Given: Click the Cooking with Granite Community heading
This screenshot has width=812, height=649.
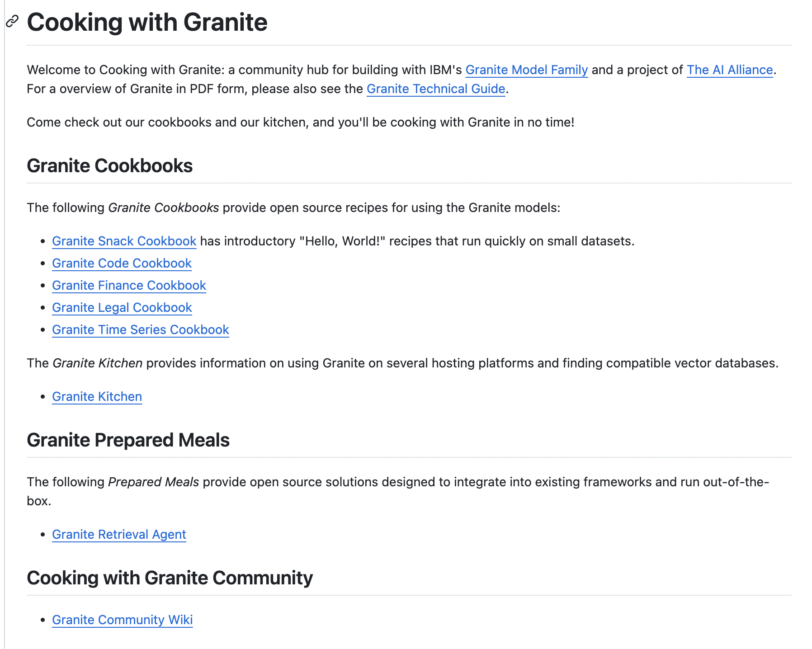Looking at the screenshot, I should [x=170, y=578].
